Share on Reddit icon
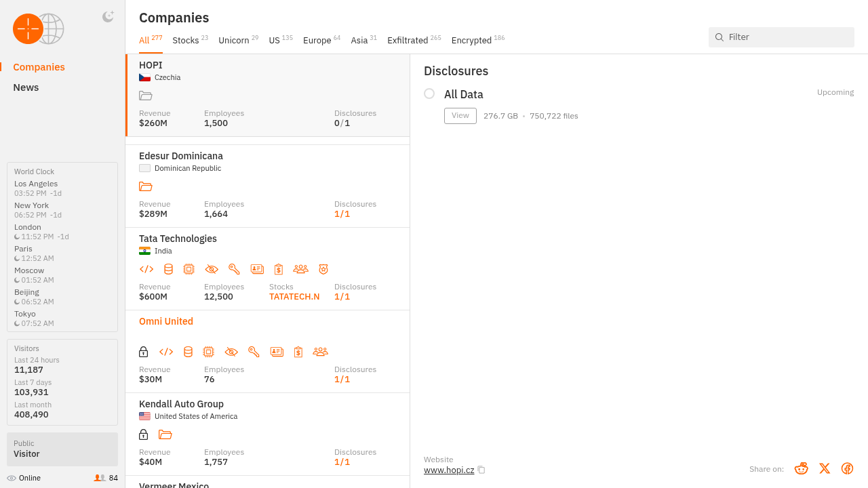This screenshot has width=868, height=488. point(802,468)
